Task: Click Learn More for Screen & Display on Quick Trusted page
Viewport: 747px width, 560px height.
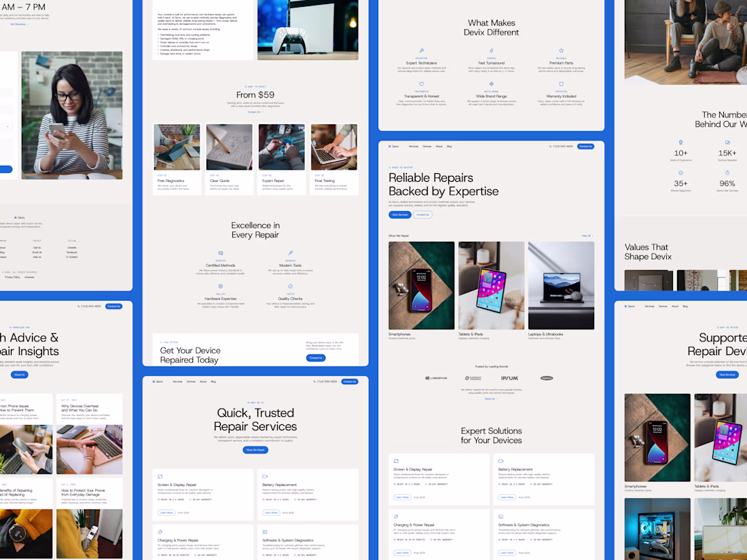Action: point(166,513)
